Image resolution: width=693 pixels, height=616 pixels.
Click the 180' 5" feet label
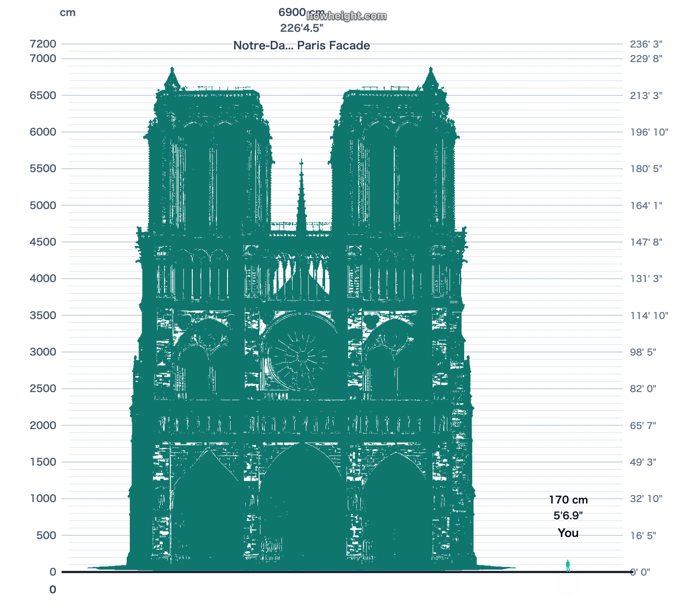click(x=646, y=169)
